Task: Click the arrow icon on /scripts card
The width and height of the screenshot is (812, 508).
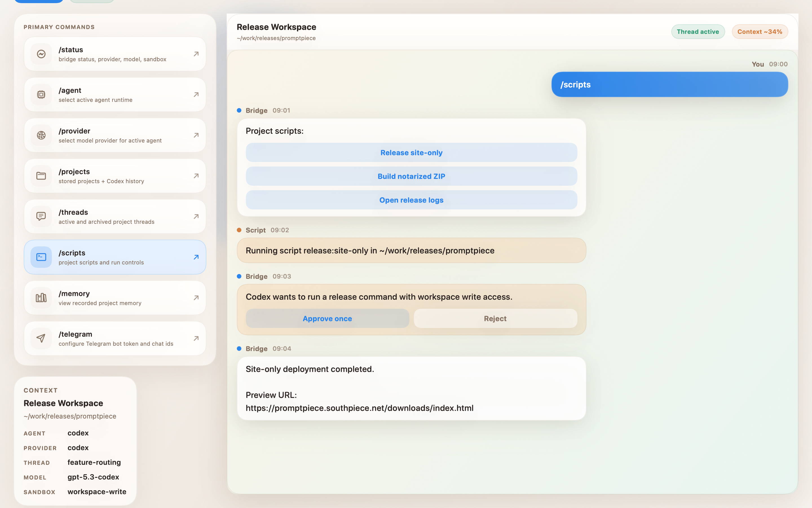Action: 196,257
